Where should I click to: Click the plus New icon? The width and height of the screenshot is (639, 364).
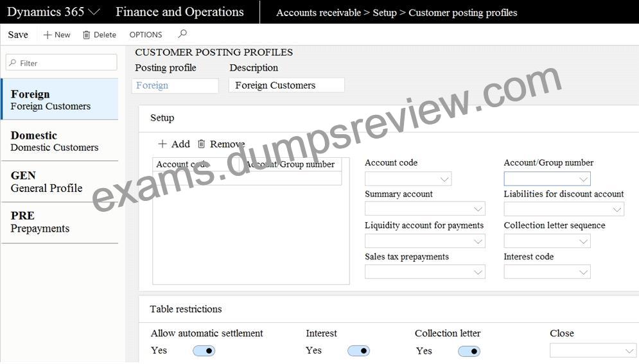48,35
